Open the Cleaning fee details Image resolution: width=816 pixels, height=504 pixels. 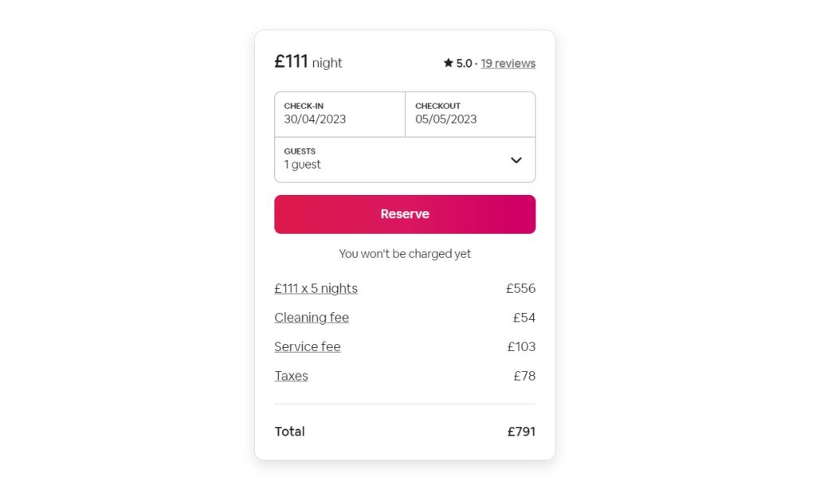point(311,317)
